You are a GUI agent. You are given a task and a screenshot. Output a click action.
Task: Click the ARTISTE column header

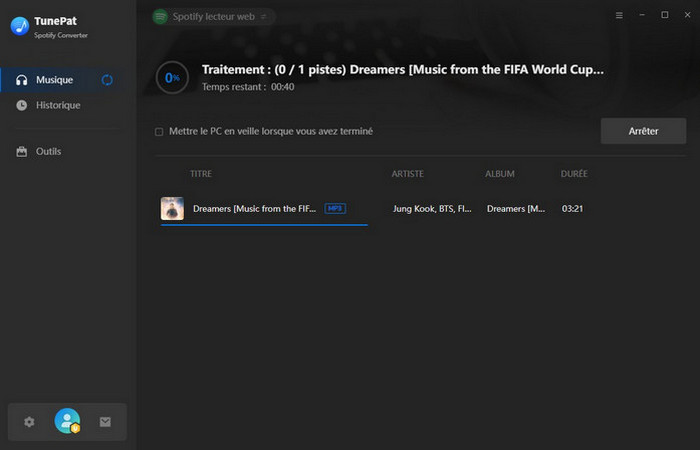[408, 174]
